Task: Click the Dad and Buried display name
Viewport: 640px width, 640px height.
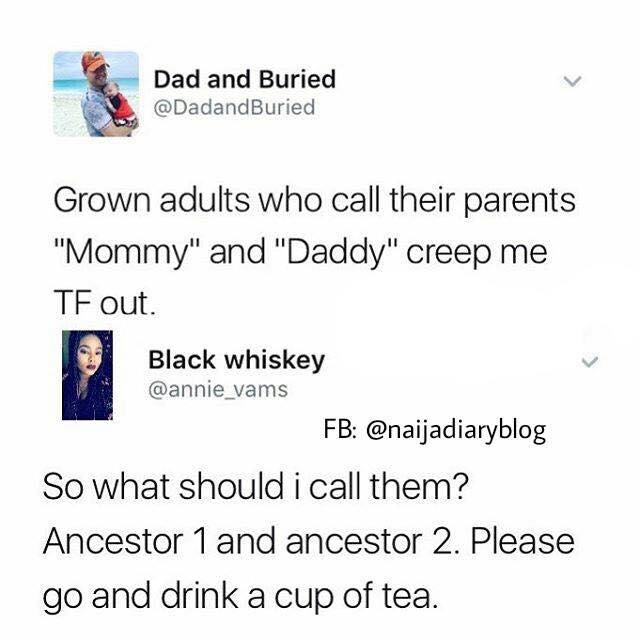Action: tap(245, 79)
